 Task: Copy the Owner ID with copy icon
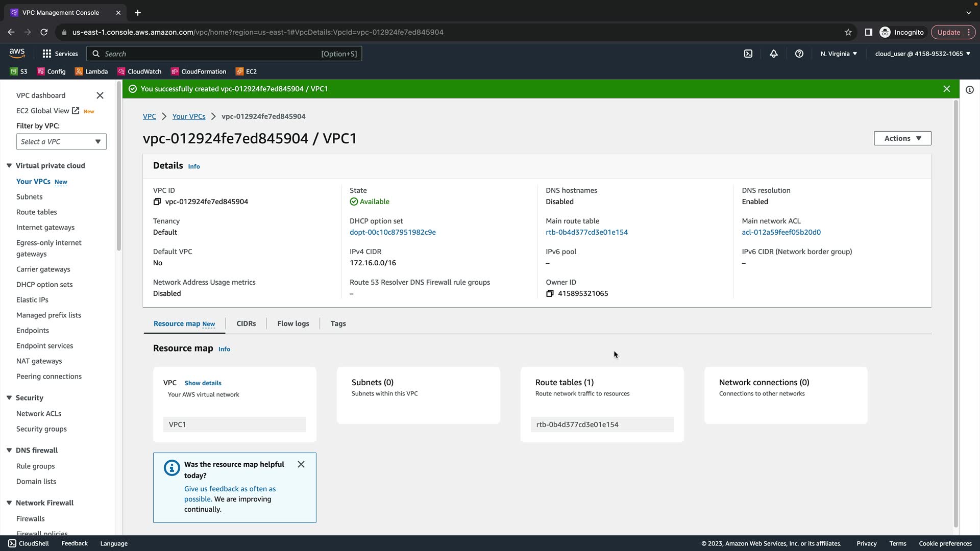pos(550,293)
